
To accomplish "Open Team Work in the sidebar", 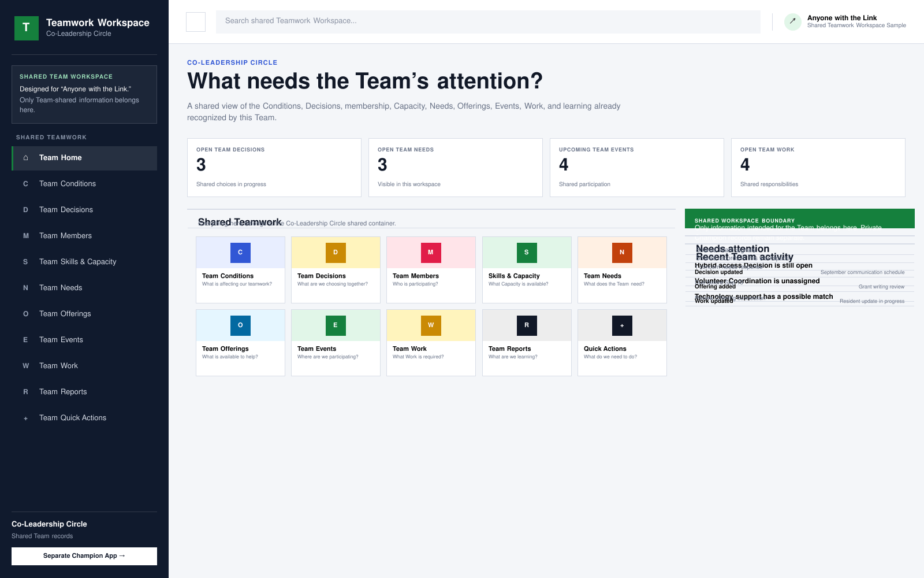I will [x=84, y=366].
